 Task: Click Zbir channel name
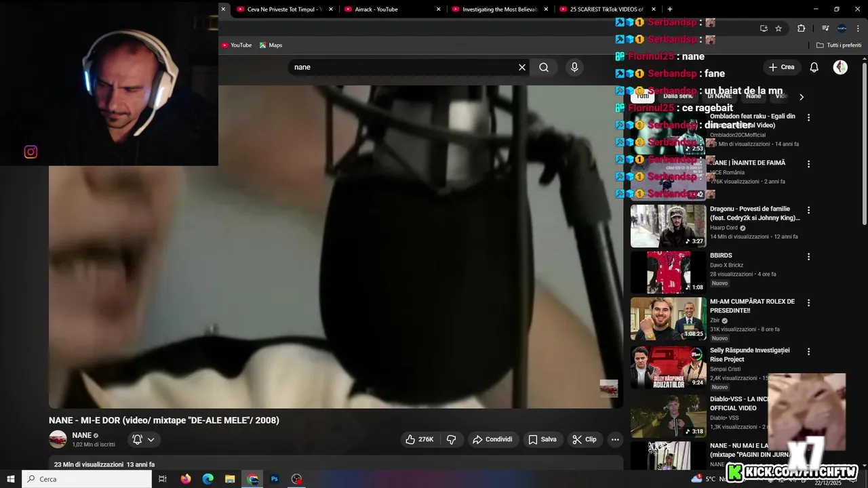(x=715, y=321)
